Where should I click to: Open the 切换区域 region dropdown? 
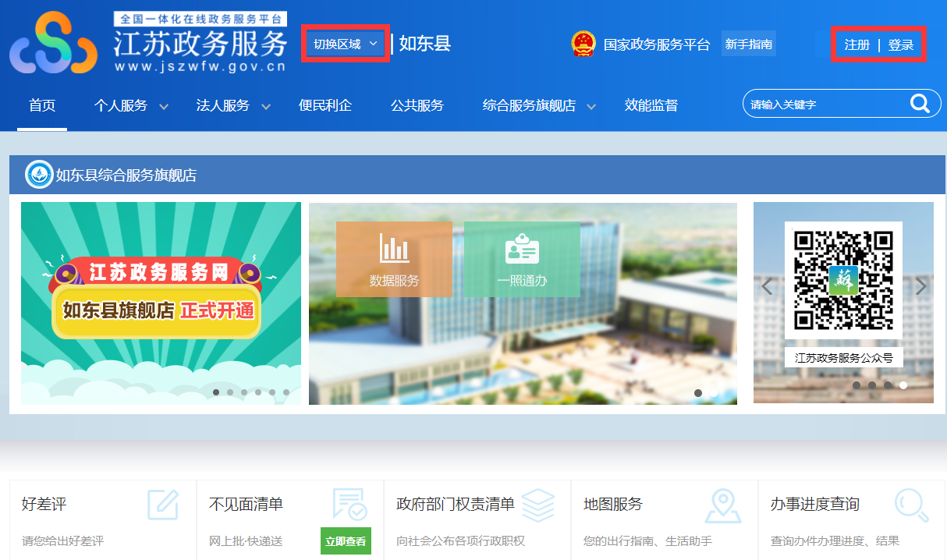[x=345, y=44]
